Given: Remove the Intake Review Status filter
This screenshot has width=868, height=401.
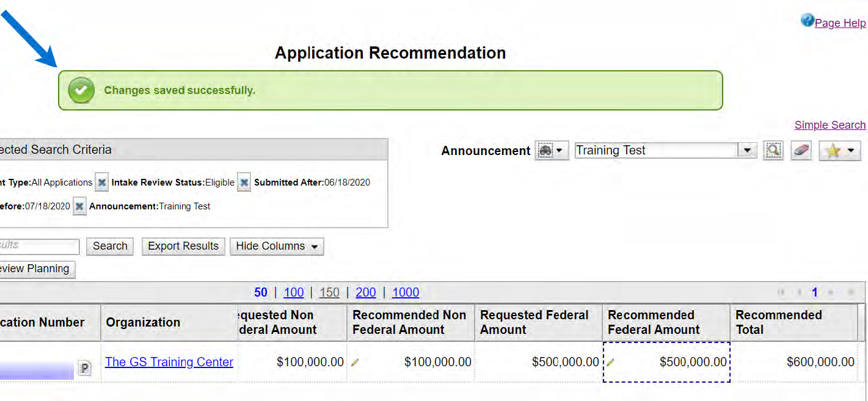Looking at the screenshot, I should click(244, 182).
